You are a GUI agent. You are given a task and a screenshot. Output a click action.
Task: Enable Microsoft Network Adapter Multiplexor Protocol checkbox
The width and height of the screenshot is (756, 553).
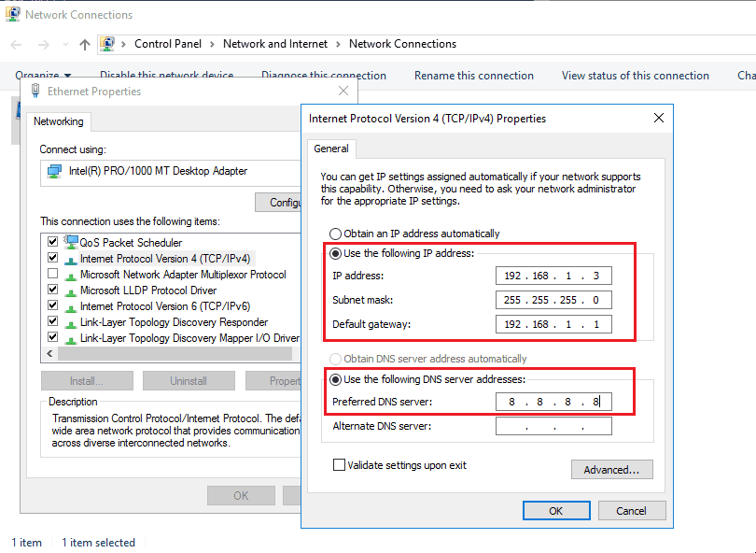click(53, 274)
